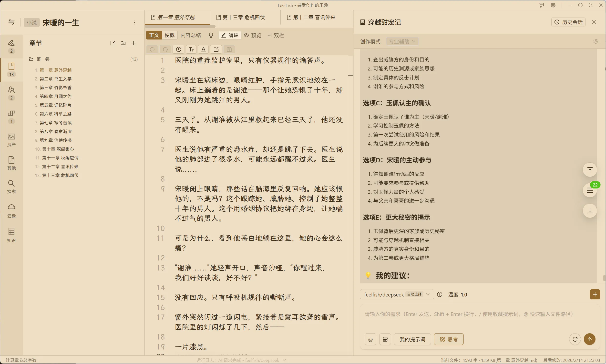Open the character roles sidebar icon
The width and height of the screenshot is (606, 364).
point(11,90)
